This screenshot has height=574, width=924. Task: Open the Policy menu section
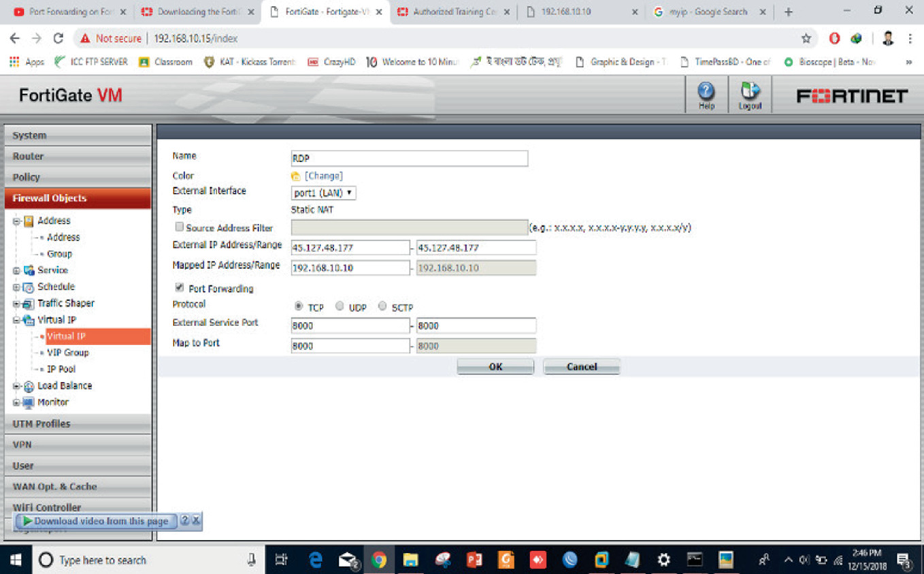(78, 177)
